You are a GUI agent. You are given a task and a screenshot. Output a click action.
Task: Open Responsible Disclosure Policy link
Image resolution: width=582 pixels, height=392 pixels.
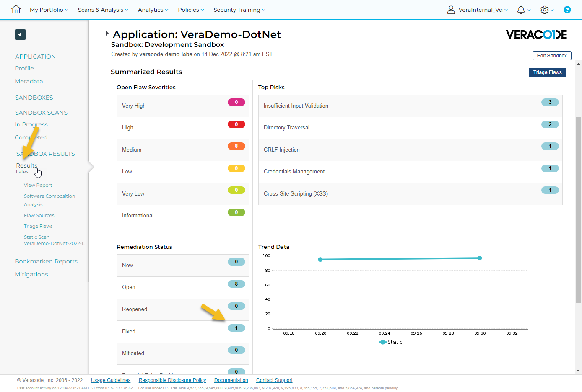click(172, 380)
